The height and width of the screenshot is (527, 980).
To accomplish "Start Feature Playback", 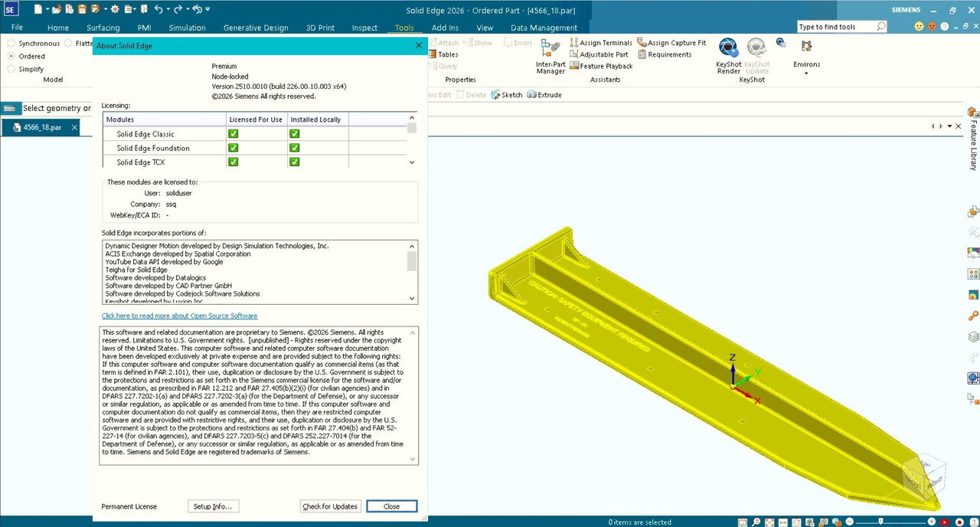I will click(x=601, y=66).
